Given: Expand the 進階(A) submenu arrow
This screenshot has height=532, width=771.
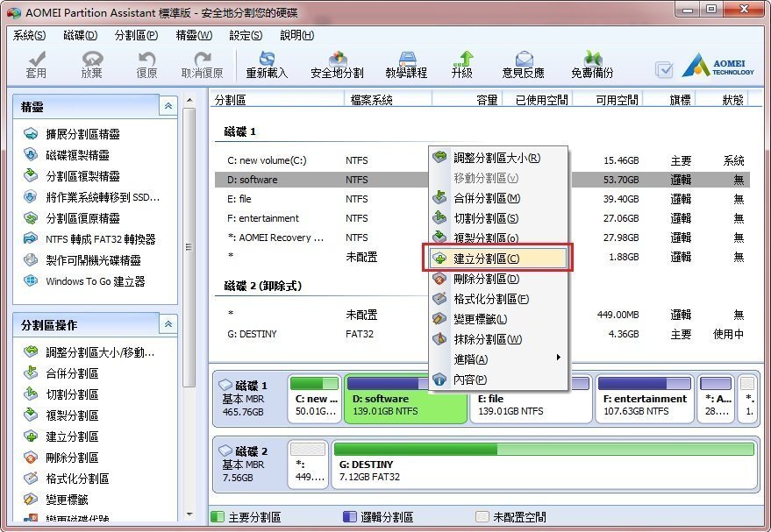Looking at the screenshot, I should (x=559, y=358).
